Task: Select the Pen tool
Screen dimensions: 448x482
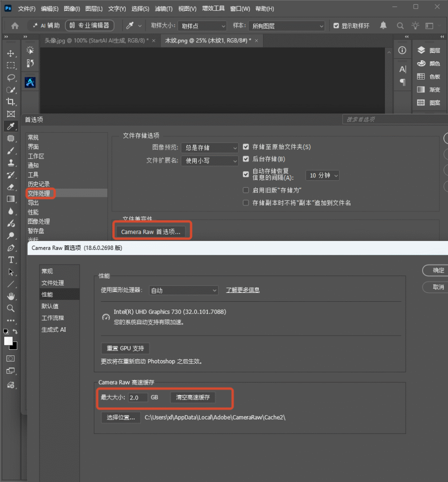Action: [11, 248]
